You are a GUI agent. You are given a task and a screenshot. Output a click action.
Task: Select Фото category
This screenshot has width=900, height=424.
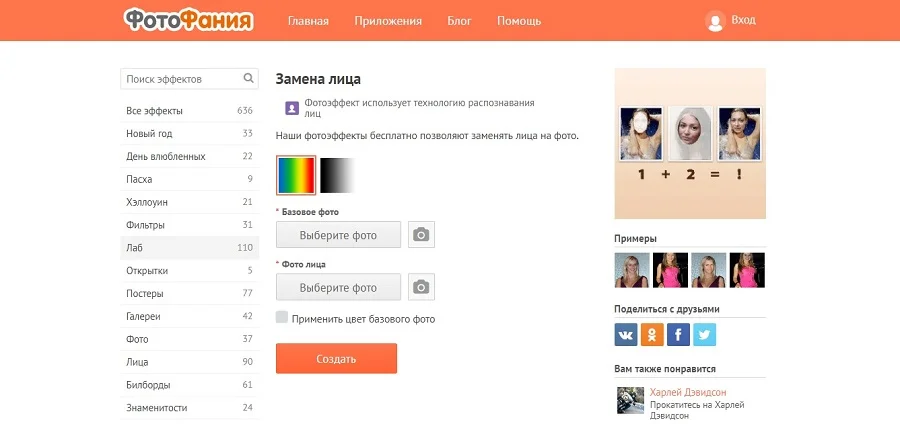[x=189, y=339]
